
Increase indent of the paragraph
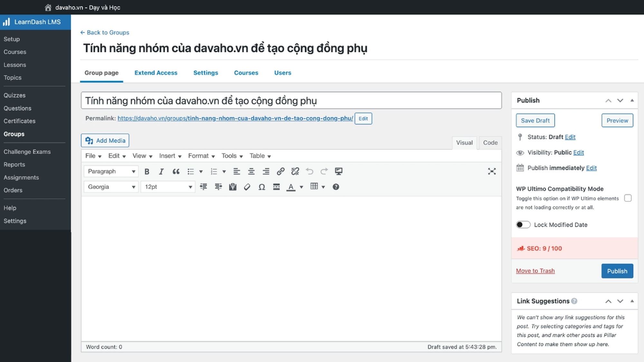218,187
